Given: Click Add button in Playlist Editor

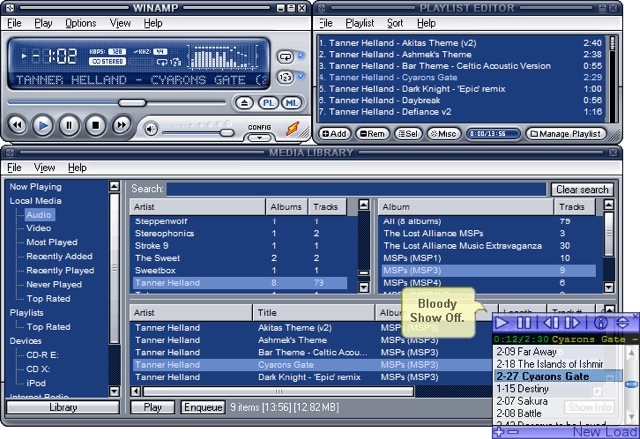Looking at the screenshot, I should coord(334,134).
